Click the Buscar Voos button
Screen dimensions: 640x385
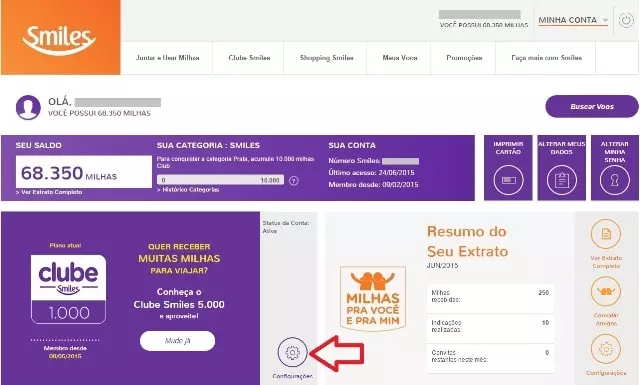click(x=592, y=107)
